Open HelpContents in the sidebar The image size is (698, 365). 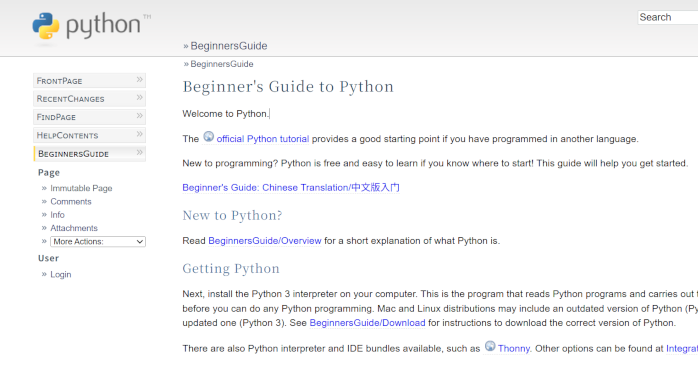[x=89, y=135]
